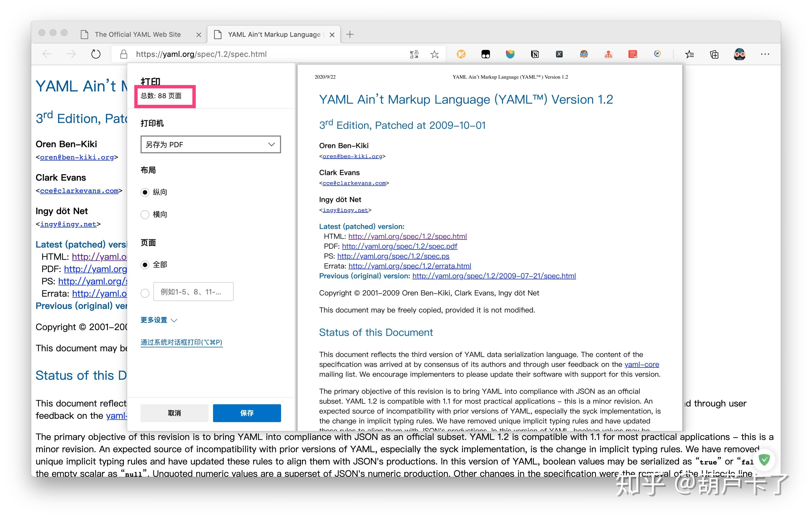Image resolution: width=812 pixels, height=518 pixels.
Task: Open the favorites list icon
Action: [689, 54]
